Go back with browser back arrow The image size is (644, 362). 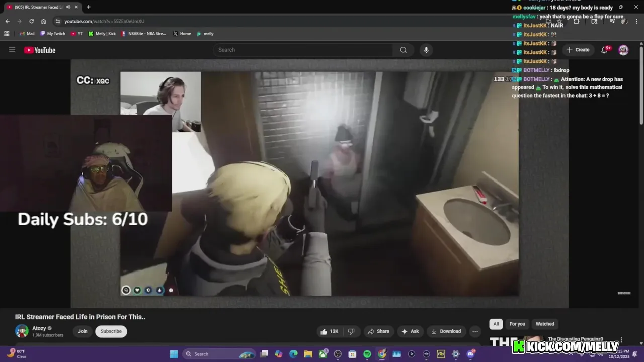(x=7, y=21)
